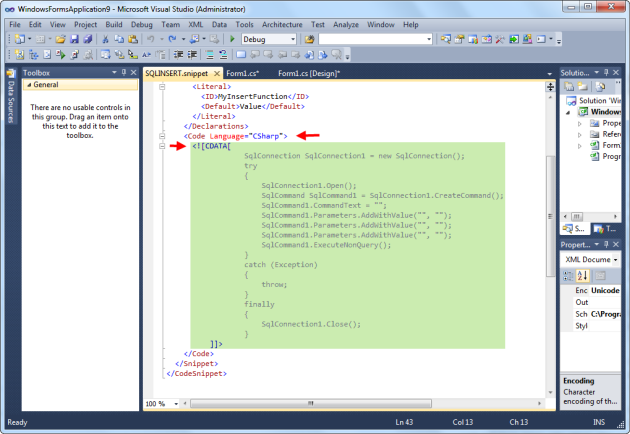Open the Debug configuration dropdown
Viewport: 630px width, 434px height.
pyautogui.click(x=292, y=39)
